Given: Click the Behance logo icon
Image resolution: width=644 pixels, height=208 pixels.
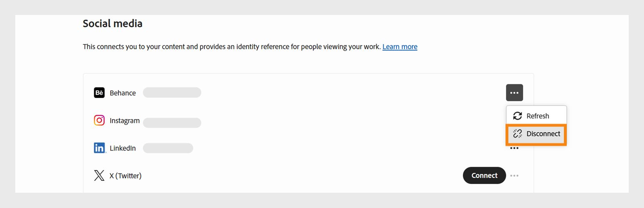Looking at the screenshot, I should coord(99,93).
